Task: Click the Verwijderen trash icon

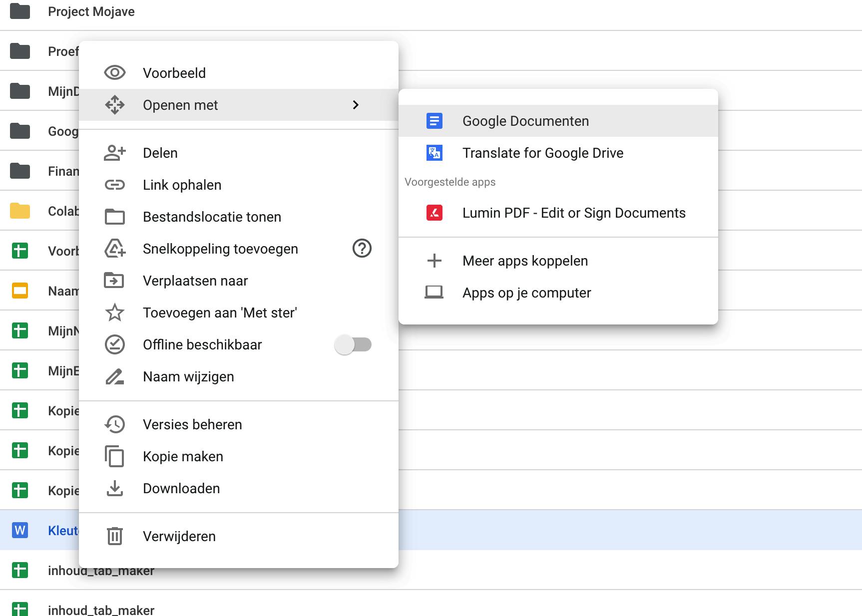Action: pyautogui.click(x=114, y=536)
